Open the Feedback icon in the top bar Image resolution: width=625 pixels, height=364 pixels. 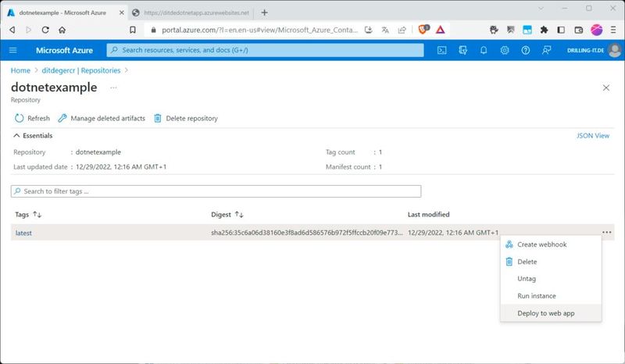click(546, 50)
